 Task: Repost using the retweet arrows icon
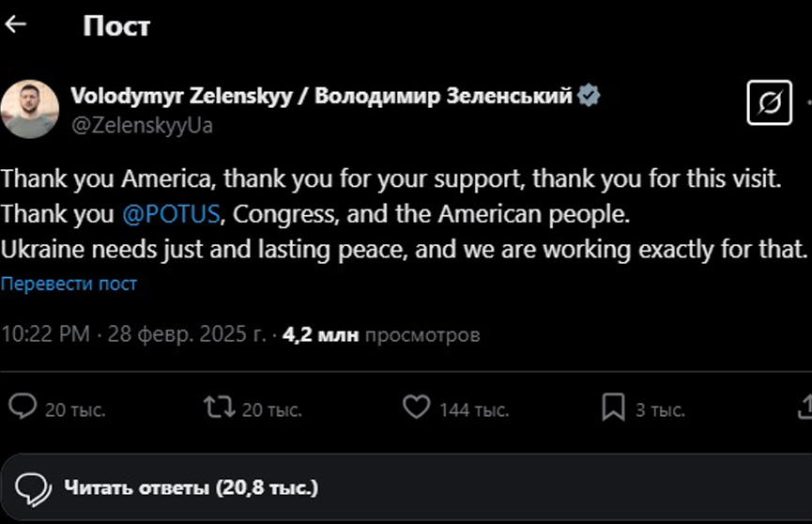pyautogui.click(x=218, y=407)
